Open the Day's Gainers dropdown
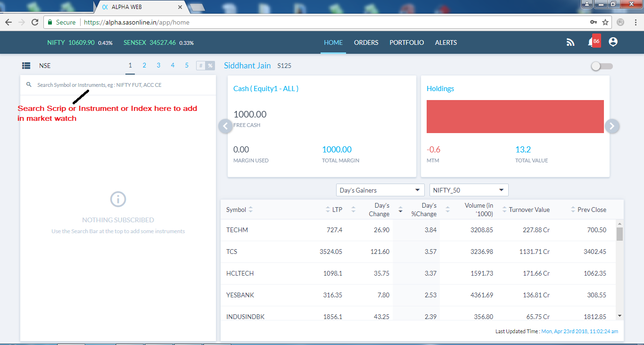Image resolution: width=644 pixels, height=345 pixels. [380, 190]
